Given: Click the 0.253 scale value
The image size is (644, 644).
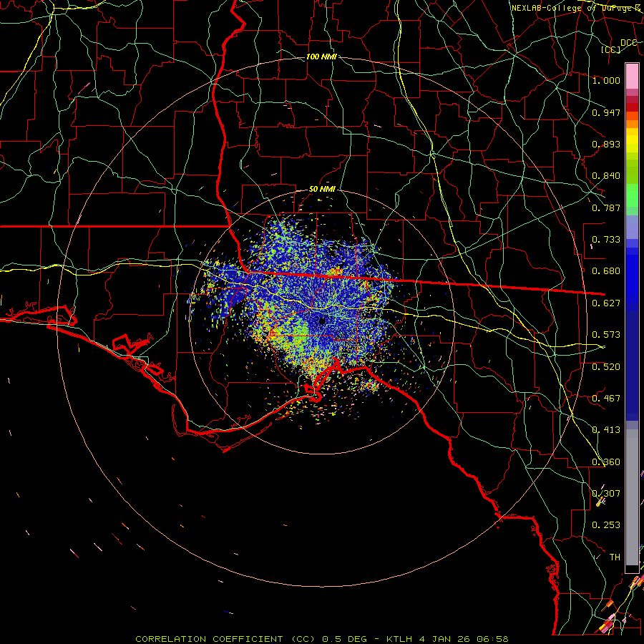Looking at the screenshot, I should pyautogui.click(x=606, y=525).
